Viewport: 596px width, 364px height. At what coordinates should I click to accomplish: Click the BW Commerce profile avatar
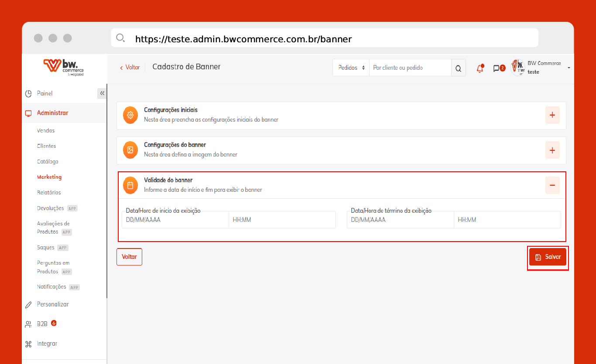point(518,68)
